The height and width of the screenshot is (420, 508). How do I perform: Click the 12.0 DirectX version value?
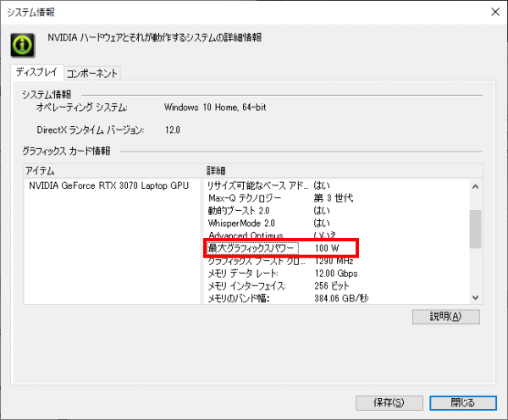(173, 130)
